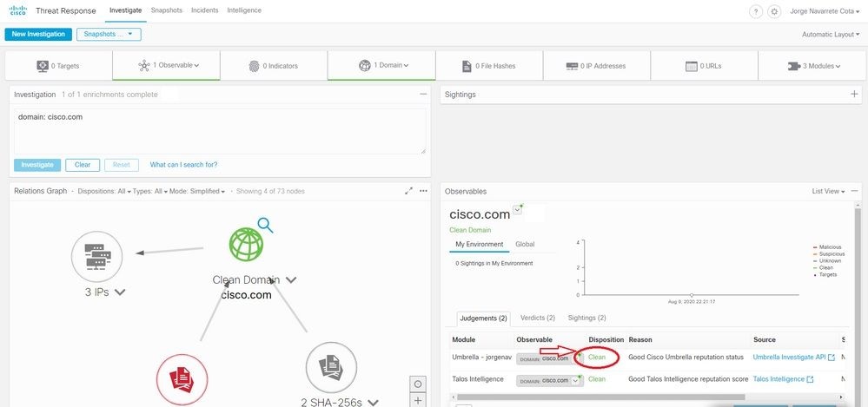Viewport: 868px width, 407px height.
Task: Collapse the Observables panel
Action: pyautogui.click(x=855, y=191)
